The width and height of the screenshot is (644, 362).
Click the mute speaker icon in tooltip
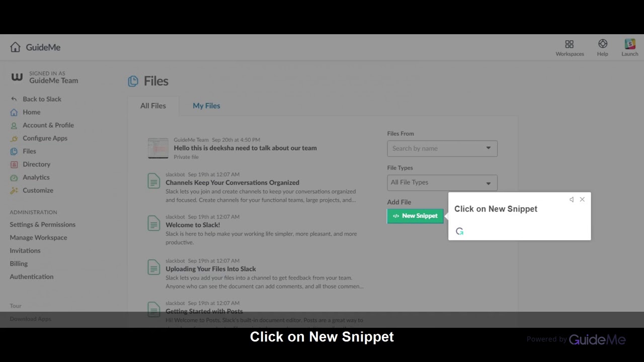click(572, 200)
